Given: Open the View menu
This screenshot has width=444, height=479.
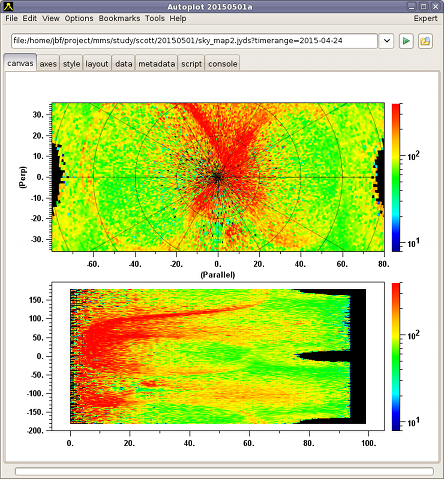Looking at the screenshot, I should click(51, 18).
